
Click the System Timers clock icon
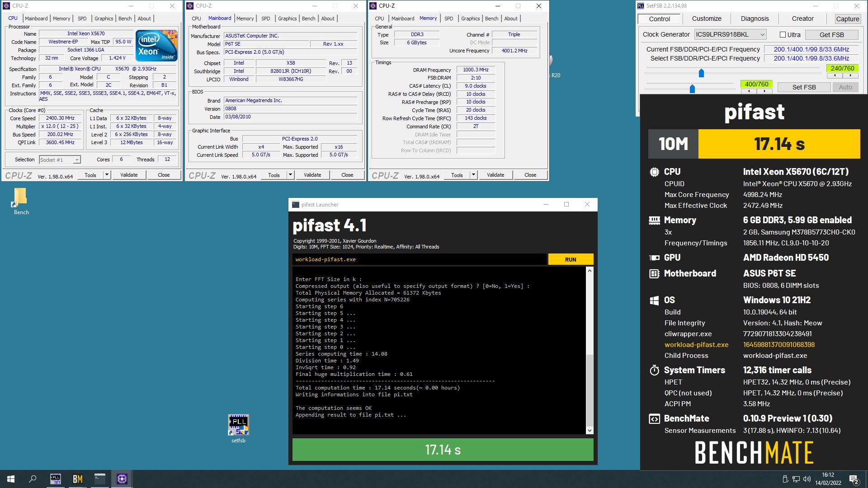(654, 370)
